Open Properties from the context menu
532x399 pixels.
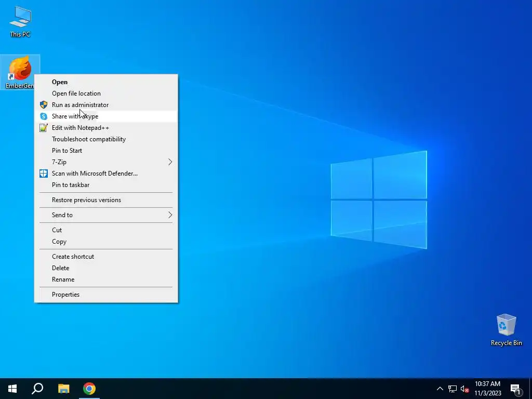click(x=106, y=295)
